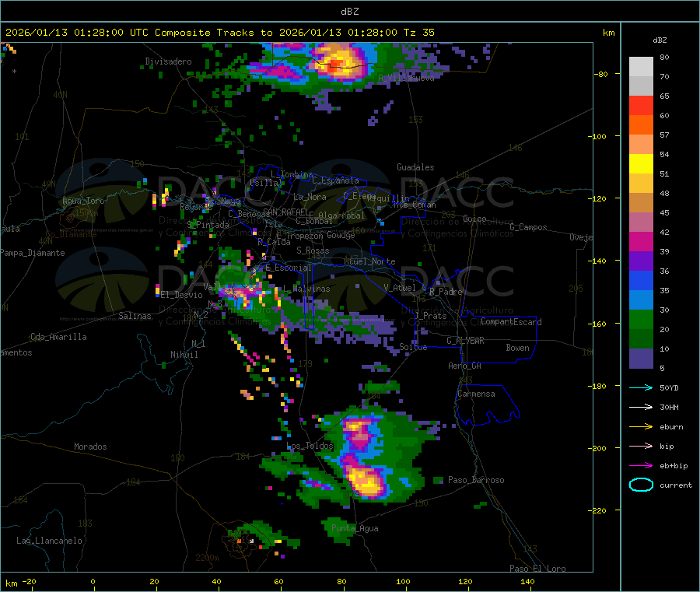Screen dimensions: 700x592
Task: Click the 'Agua_Toro' map label
Action: [83, 201]
